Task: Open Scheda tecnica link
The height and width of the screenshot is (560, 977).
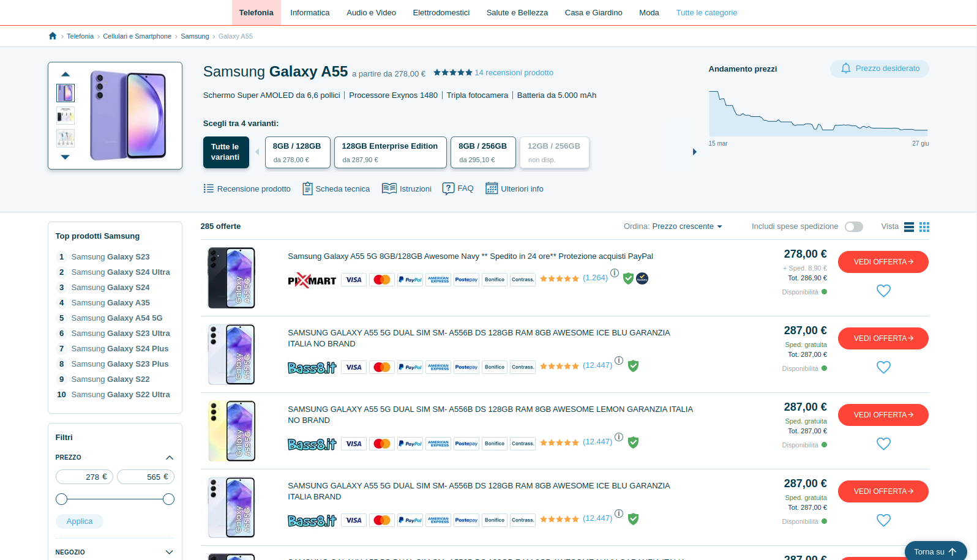Action: (336, 189)
